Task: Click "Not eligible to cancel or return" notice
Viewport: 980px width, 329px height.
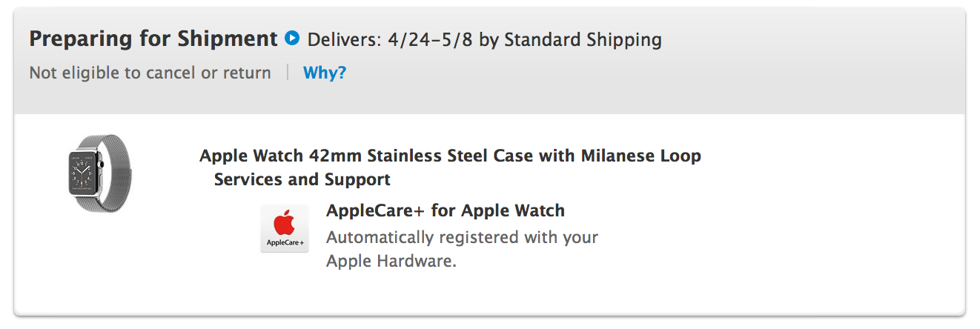Action: (150, 73)
